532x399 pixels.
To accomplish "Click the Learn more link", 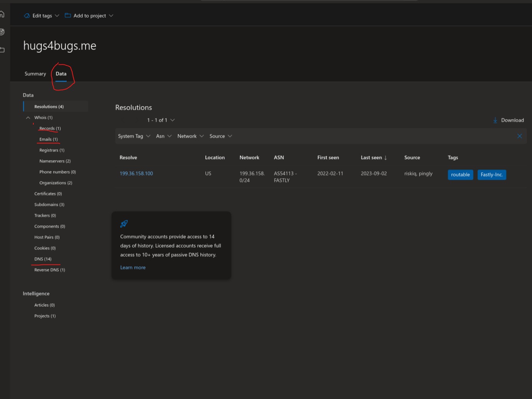I will pyautogui.click(x=133, y=268).
